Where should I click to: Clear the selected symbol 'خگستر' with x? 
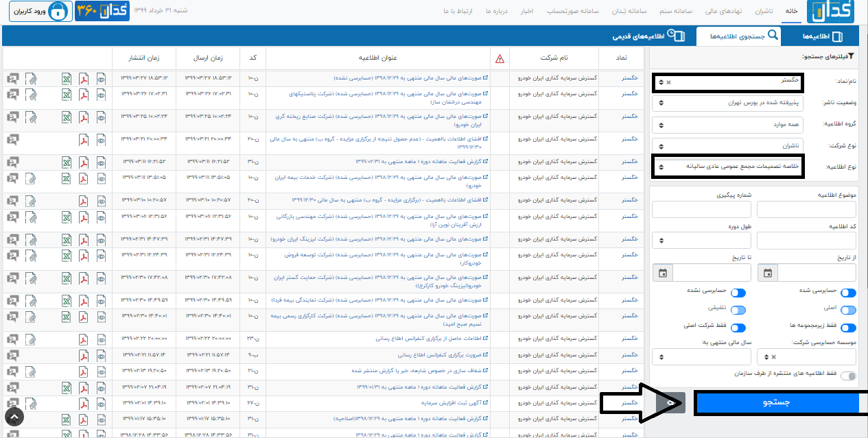tap(669, 82)
